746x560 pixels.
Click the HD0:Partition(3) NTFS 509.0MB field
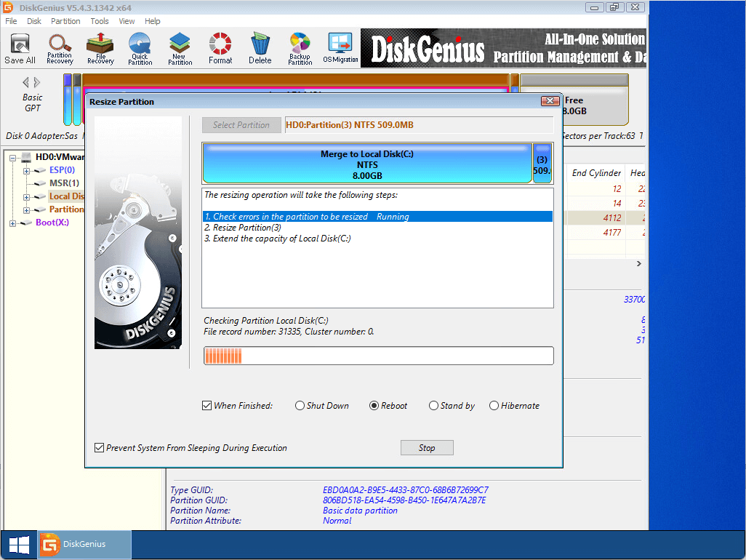pyautogui.click(x=419, y=125)
